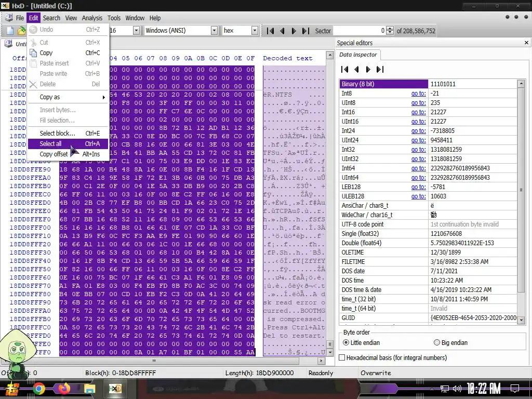Close the Special editors panel
The image size is (532, 399).
[x=526, y=43]
